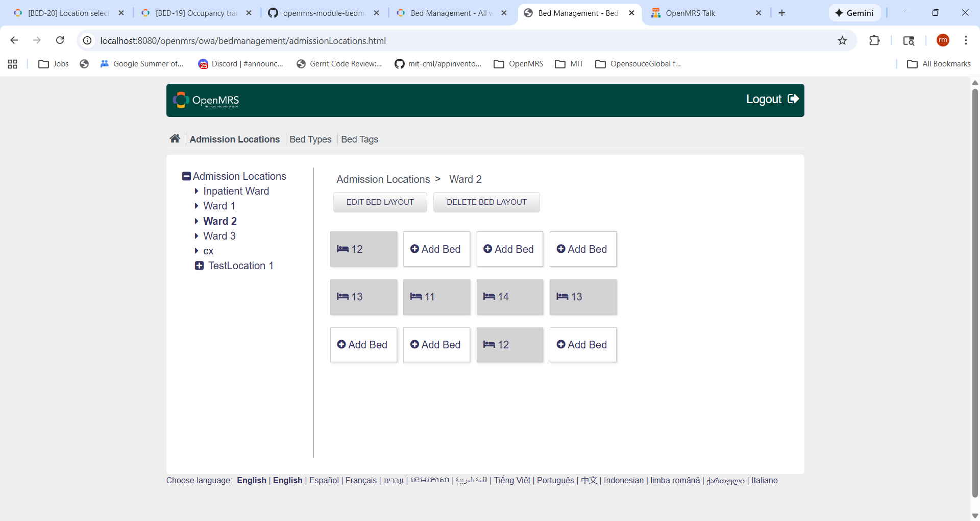
Task: Collapse the Admission Locations tree root
Action: point(186,176)
